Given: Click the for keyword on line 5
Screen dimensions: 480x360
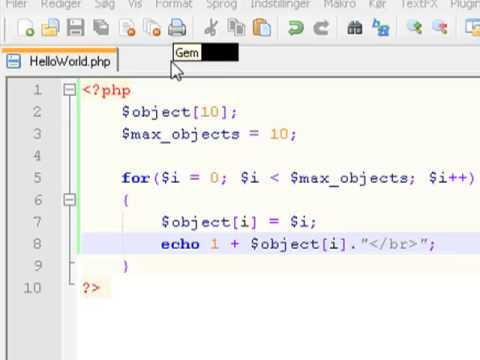Looking at the screenshot, I should pyautogui.click(x=135, y=178).
